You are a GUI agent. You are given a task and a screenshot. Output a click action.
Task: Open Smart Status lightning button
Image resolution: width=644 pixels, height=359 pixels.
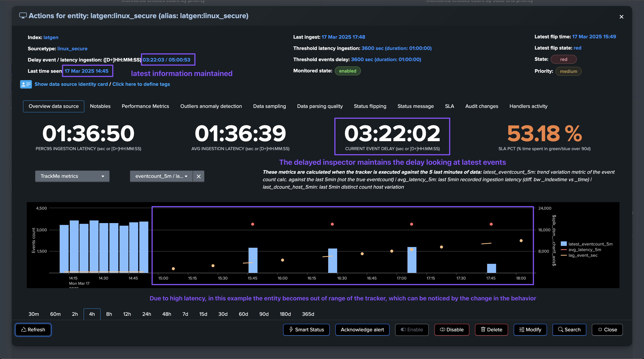[306, 330]
